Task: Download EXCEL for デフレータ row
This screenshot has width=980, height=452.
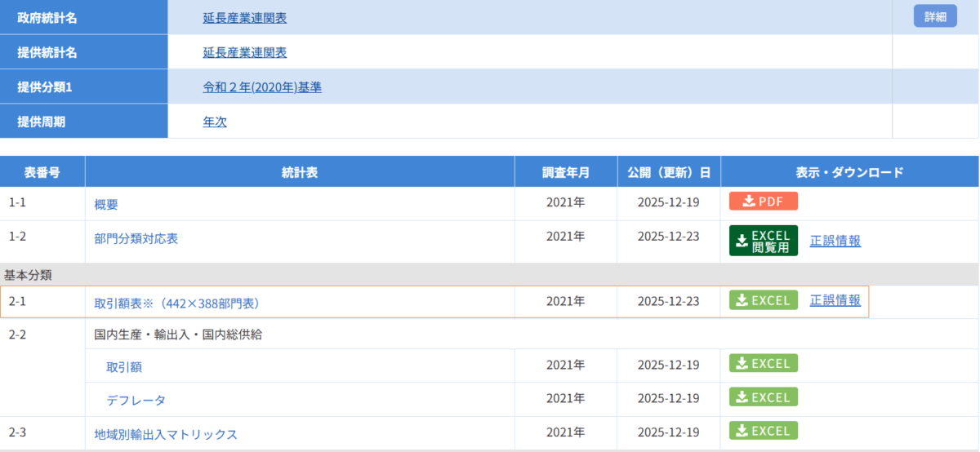Action: click(x=763, y=397)
